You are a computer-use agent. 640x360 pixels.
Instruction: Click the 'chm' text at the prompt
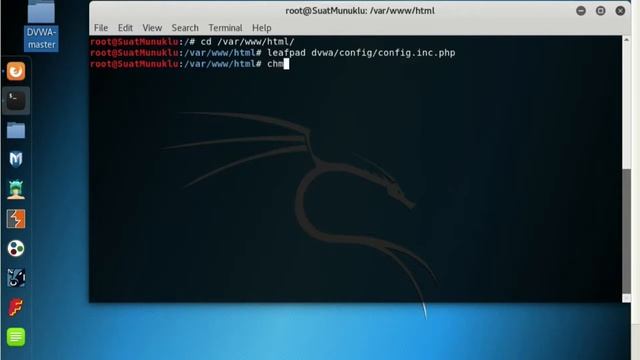pyautogui.click(x=275, y=64)
